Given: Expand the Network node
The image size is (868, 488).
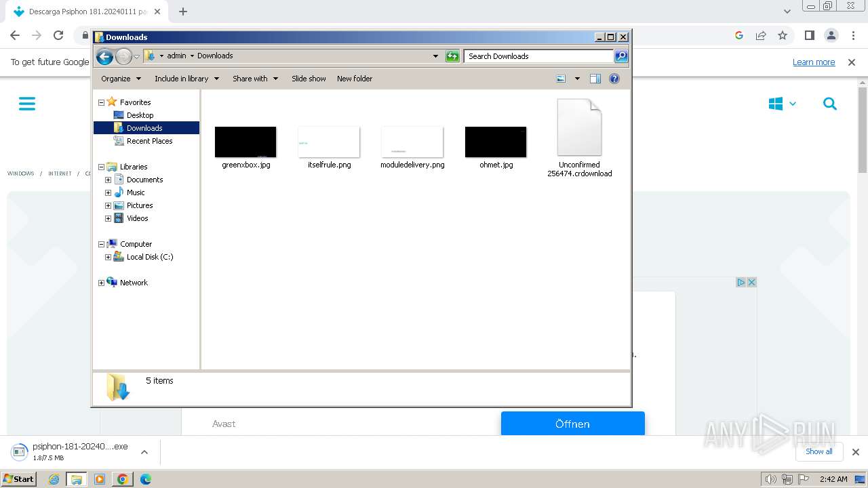Looking at the screenshot, I should pyautogui.click(x=101, y=283).
